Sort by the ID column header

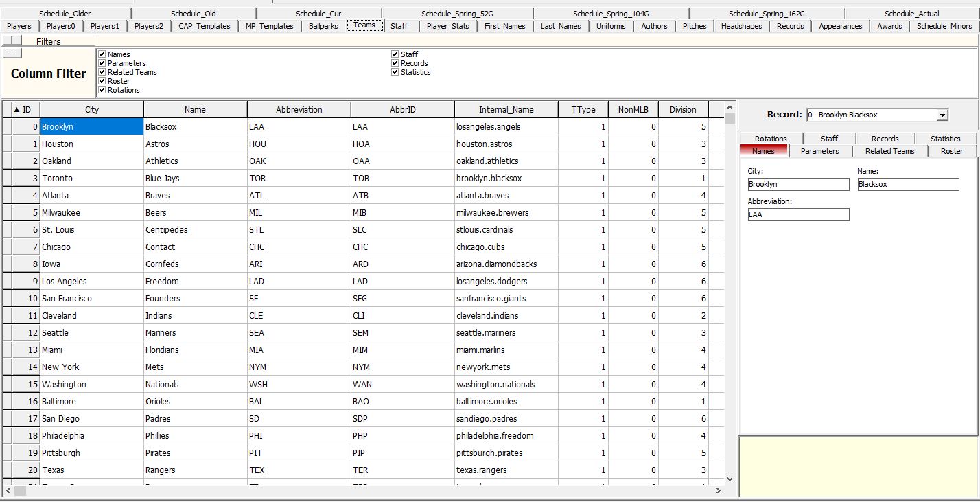[26, 109]
